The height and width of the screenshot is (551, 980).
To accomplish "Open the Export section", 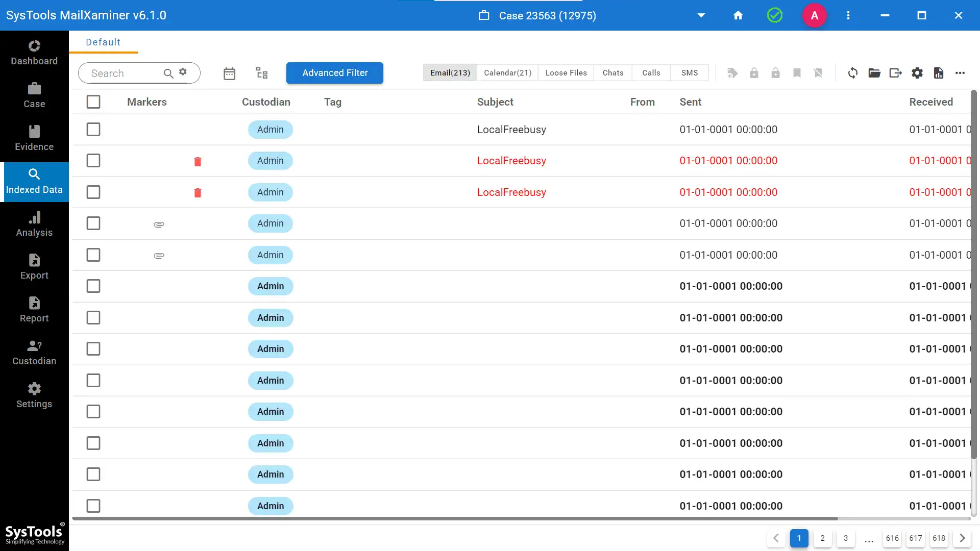I will tap(34, 267).
